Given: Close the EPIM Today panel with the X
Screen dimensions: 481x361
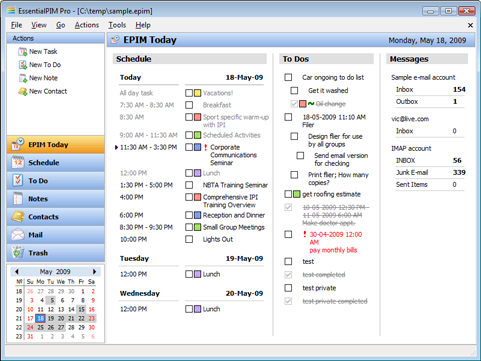Looking at the screenshot, I should [x=470, y=25].
